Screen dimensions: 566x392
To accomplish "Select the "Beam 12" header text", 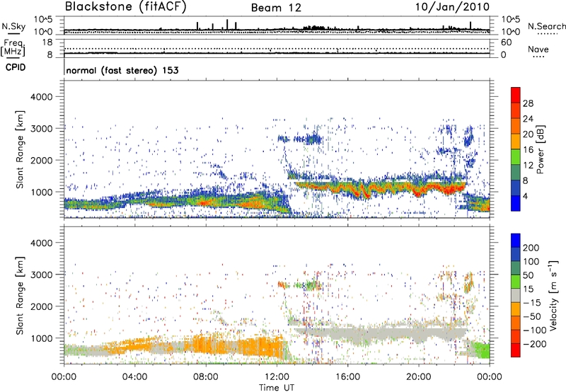I will pyautogui.click(x=276, y=8).
